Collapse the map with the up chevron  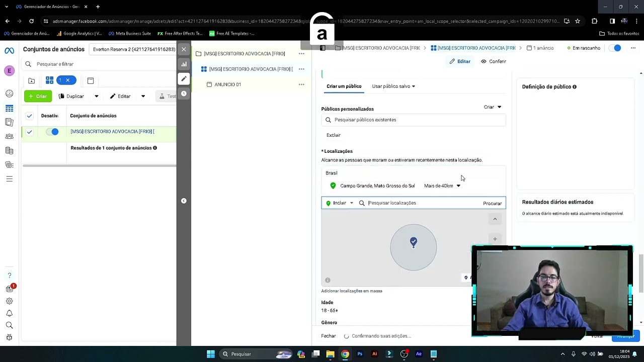click(x=495, y=219)
